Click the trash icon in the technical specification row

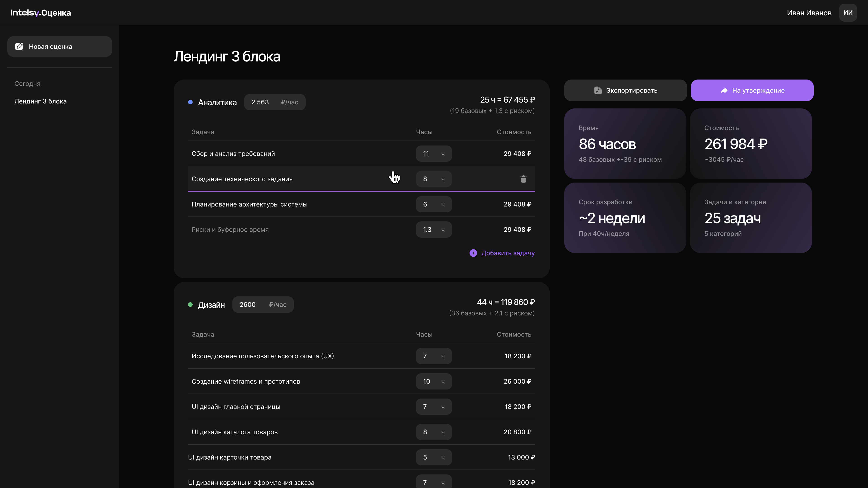coord(523,179)
